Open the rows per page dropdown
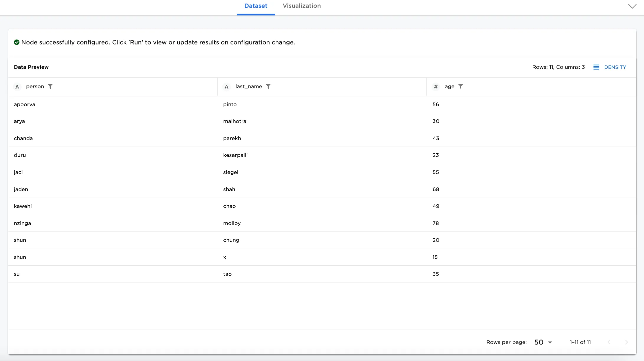 click(x=542, y=342)
